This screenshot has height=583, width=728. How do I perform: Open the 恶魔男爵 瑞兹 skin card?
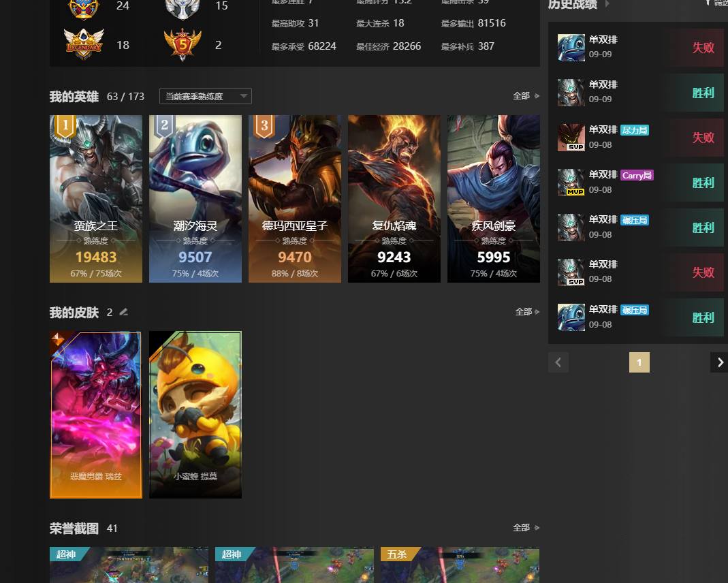click(95, 415)
